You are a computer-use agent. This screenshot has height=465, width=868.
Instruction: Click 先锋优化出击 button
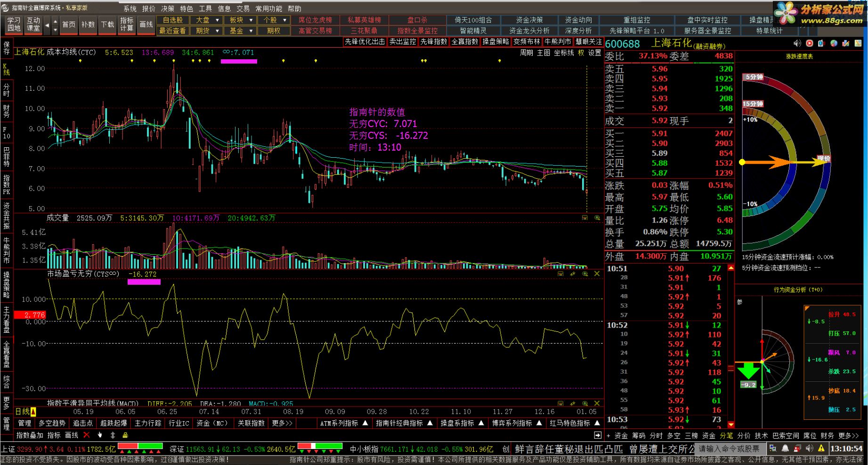[365, 41]
